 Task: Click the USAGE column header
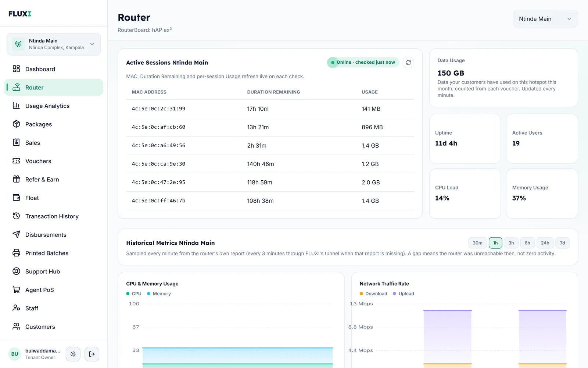click(369, 92)
